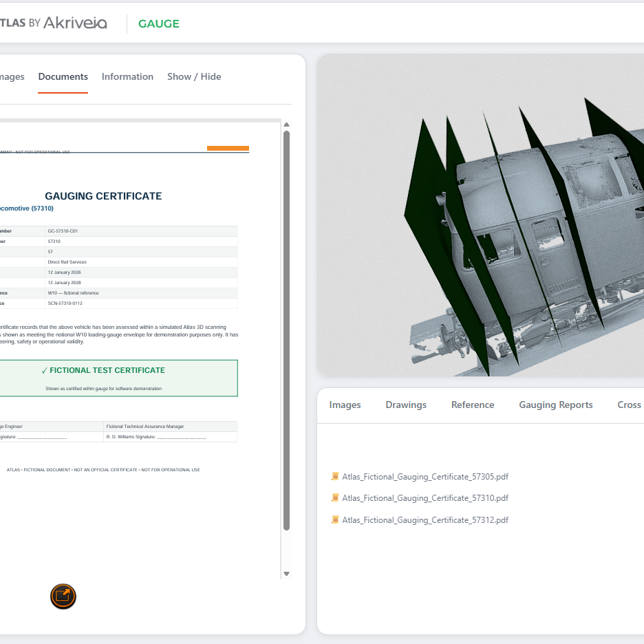Click Direct Rail Services cell
Screen dimensions: 644x644
point(67,261)
